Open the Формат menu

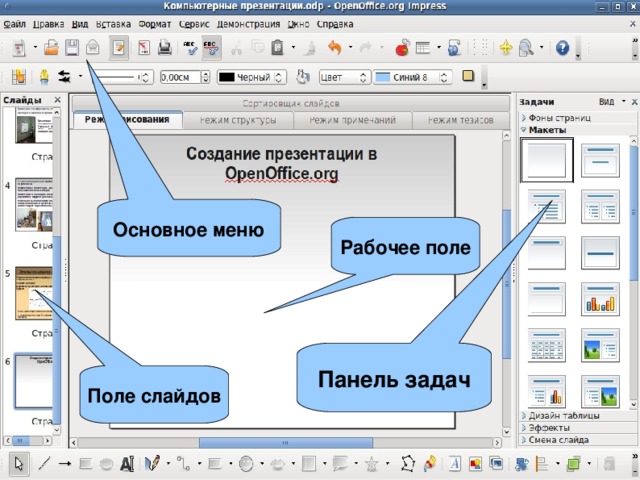[155, 24]
